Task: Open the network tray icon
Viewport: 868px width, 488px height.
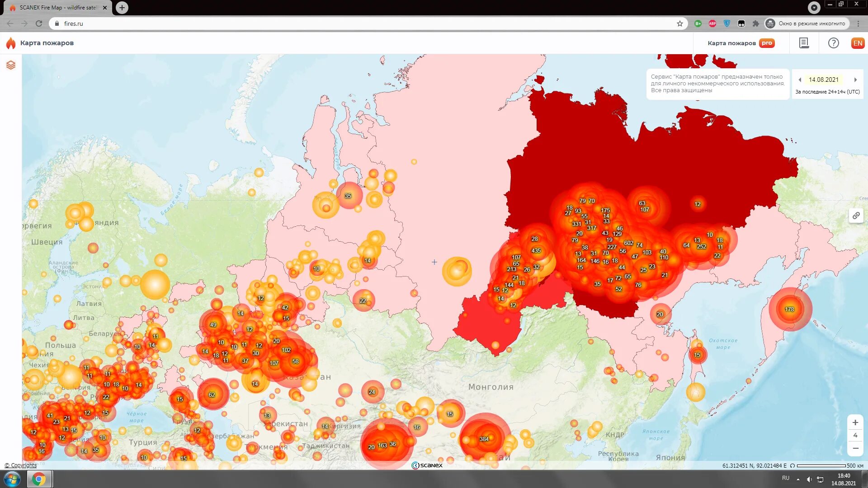Action: (x=820, y=479)
